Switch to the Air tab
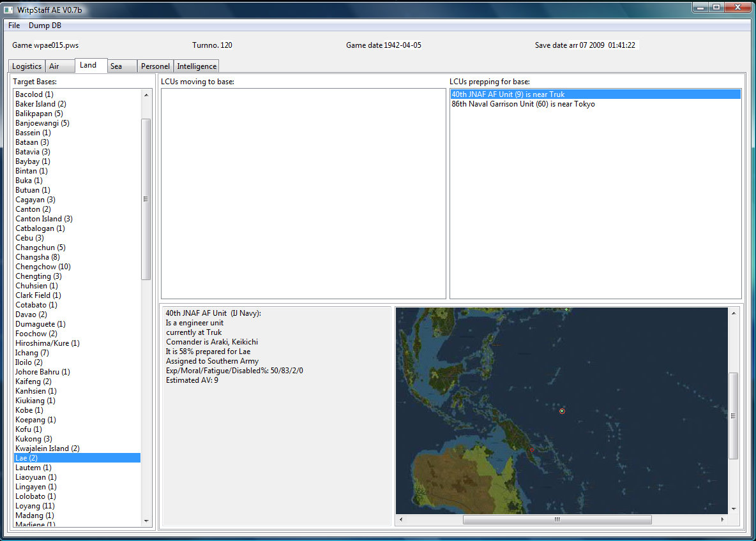This screenshot has width=756, height=541. click(x=54, y=66)
